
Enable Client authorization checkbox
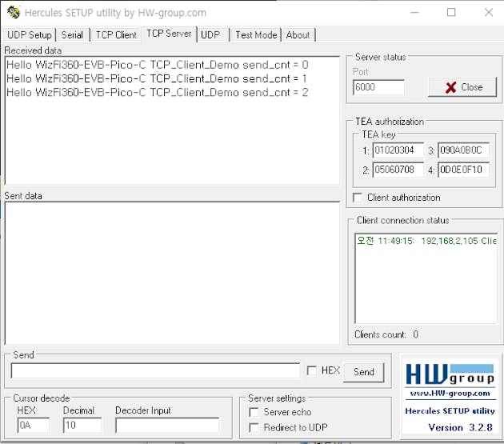click(x=358, y=198)
